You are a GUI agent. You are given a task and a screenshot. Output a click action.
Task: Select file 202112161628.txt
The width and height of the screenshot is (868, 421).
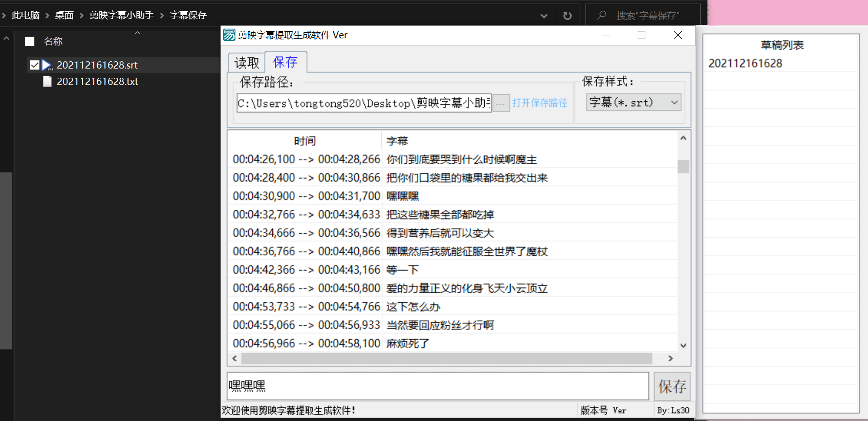click(97, 81)
